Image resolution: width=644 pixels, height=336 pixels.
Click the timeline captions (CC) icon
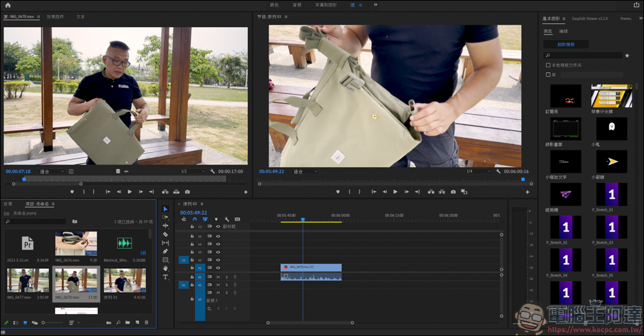pos(238,219)
